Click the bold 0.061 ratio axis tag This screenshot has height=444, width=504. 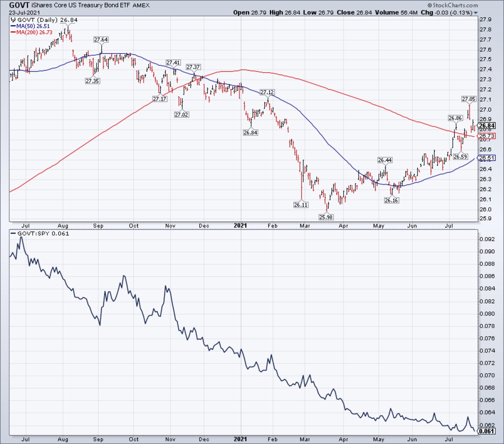click(x=487, y=431)
